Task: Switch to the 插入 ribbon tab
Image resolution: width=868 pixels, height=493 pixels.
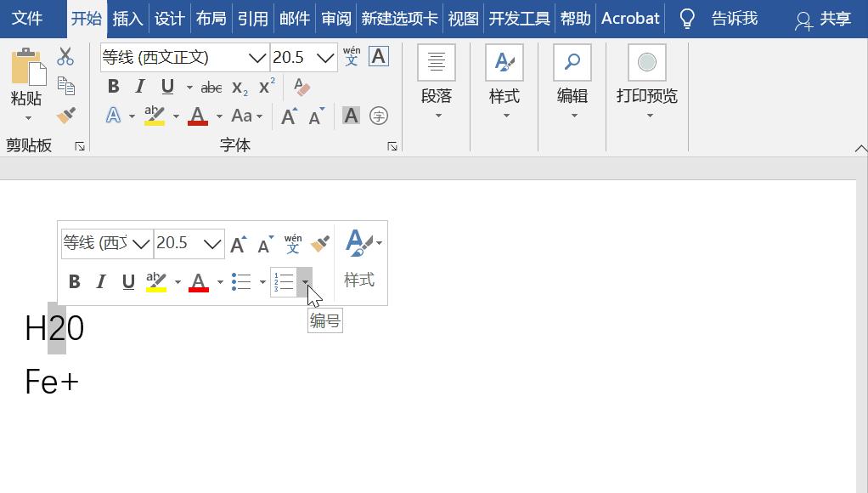Action: [127, 18]
